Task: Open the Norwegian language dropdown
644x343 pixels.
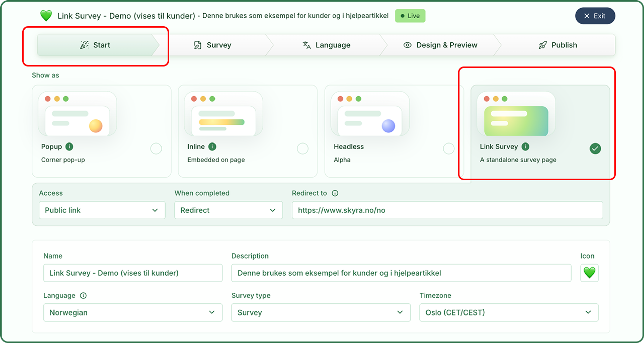Action: pos(133,312)
